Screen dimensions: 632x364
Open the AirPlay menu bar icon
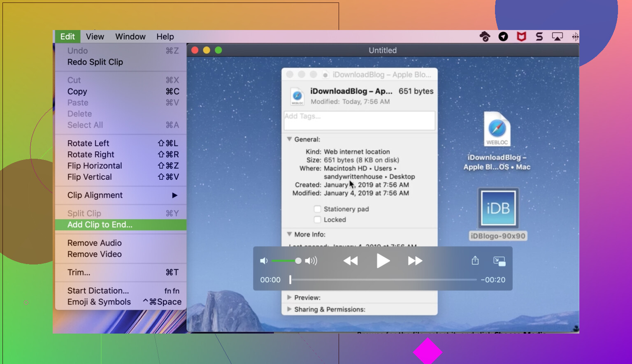pyautogui.click(x=557, y=37)
